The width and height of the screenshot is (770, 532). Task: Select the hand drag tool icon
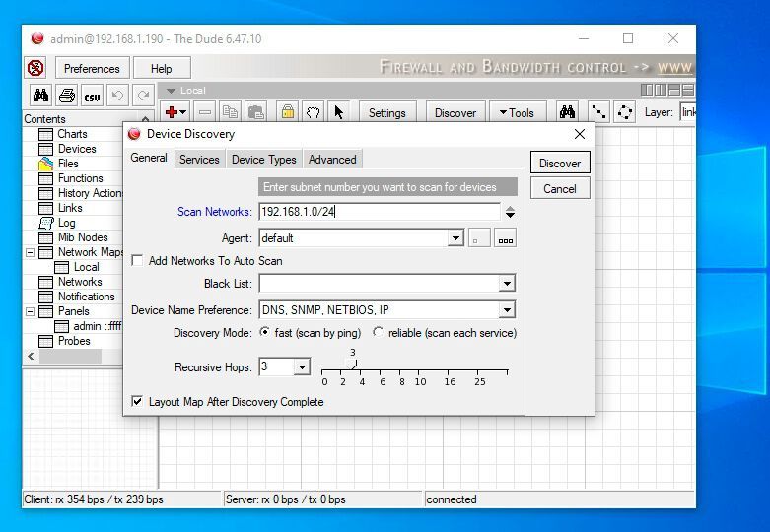313,112
